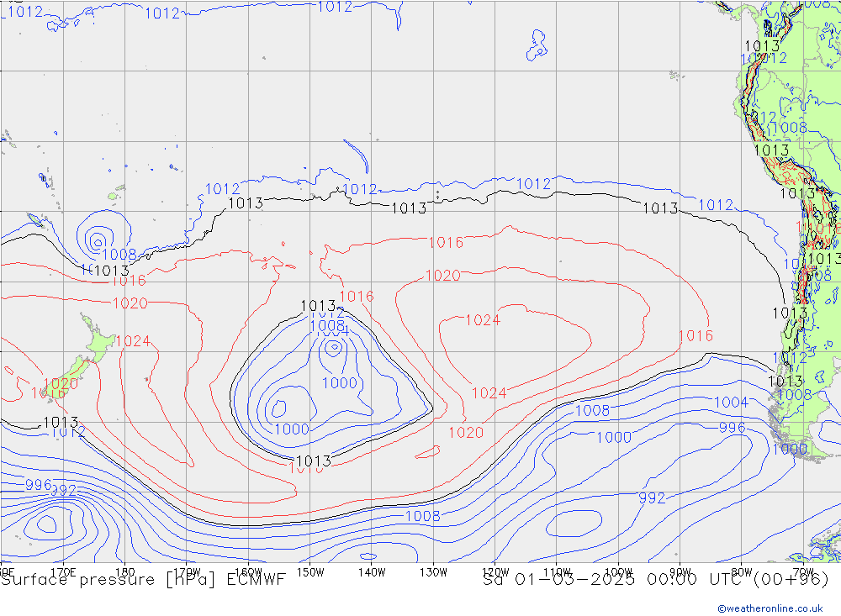Click the 160W longitude axis label
The image size is (841, 616).
click(x=249, y=571)
